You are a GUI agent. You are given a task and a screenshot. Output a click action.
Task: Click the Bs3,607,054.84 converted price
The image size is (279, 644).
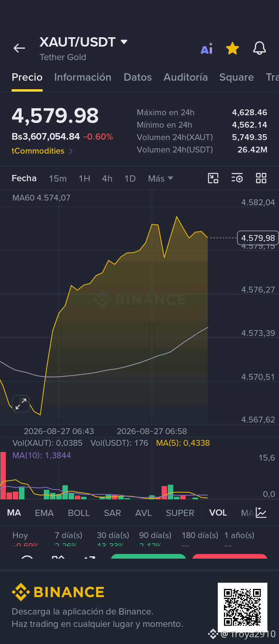46,137
